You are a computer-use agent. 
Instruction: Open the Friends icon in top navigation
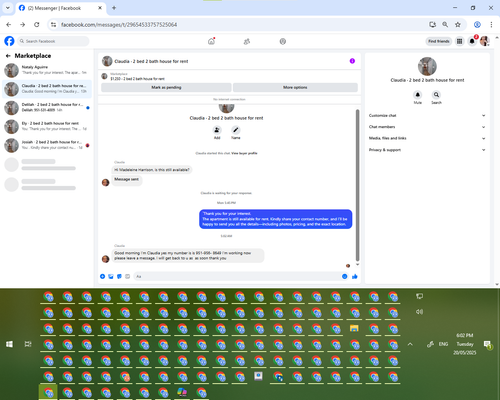click(x=247, y=41)
